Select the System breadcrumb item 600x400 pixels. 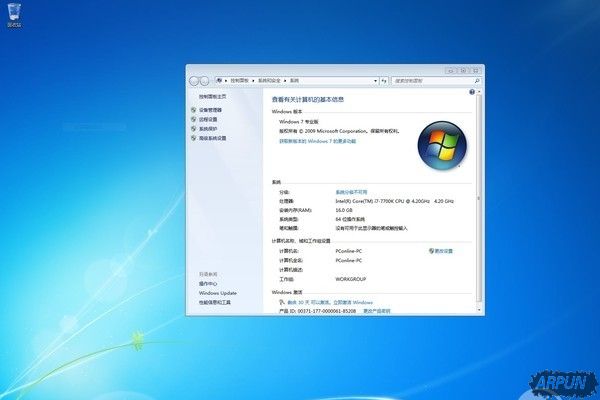click(x=294, y=81)
